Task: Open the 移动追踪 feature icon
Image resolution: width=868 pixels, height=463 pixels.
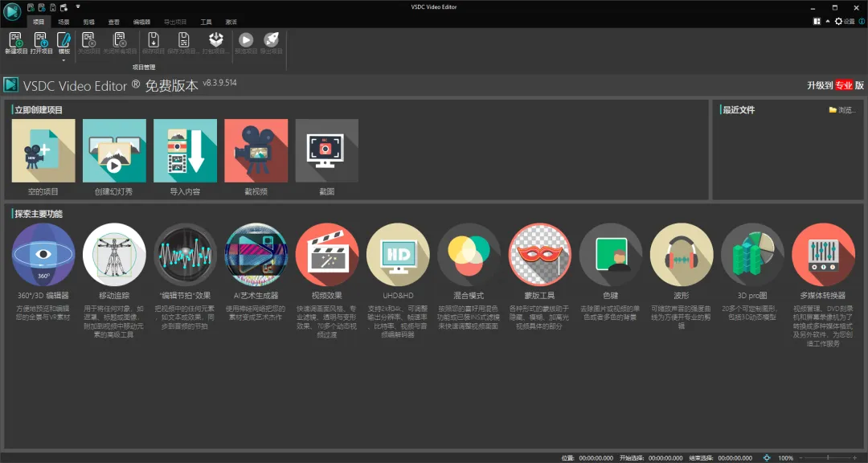Action: pyautogui.click(x=114, y=255)
